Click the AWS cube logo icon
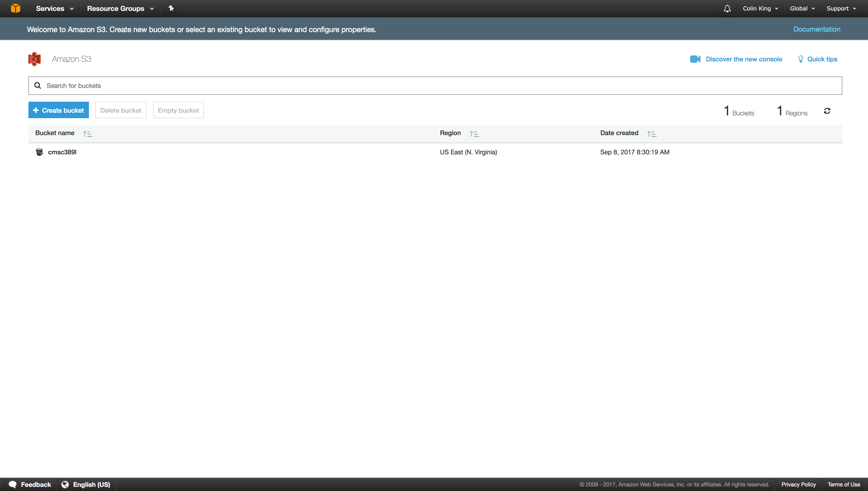868x491 pixels. [x=16, y=8]
